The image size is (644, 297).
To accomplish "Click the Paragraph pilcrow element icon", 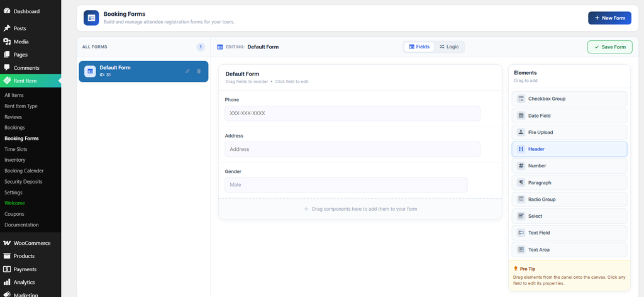I will 521,182.
